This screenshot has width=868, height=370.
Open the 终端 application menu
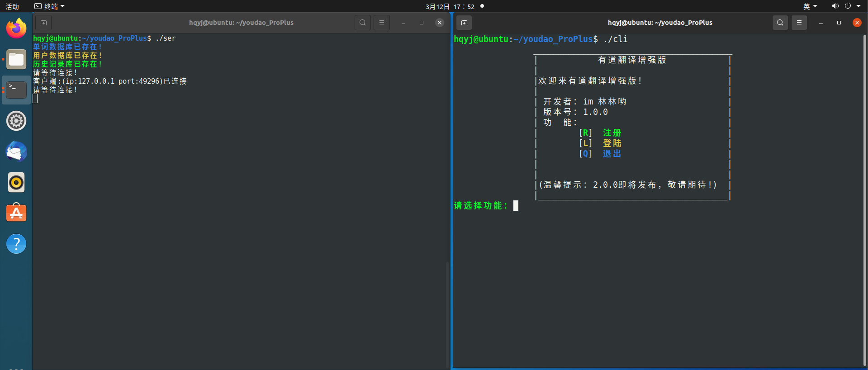(x=50, y=6)
